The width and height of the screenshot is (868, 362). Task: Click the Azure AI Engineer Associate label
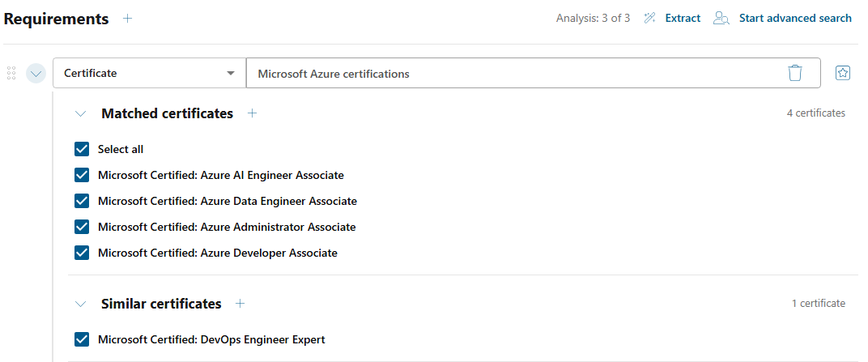221,175
